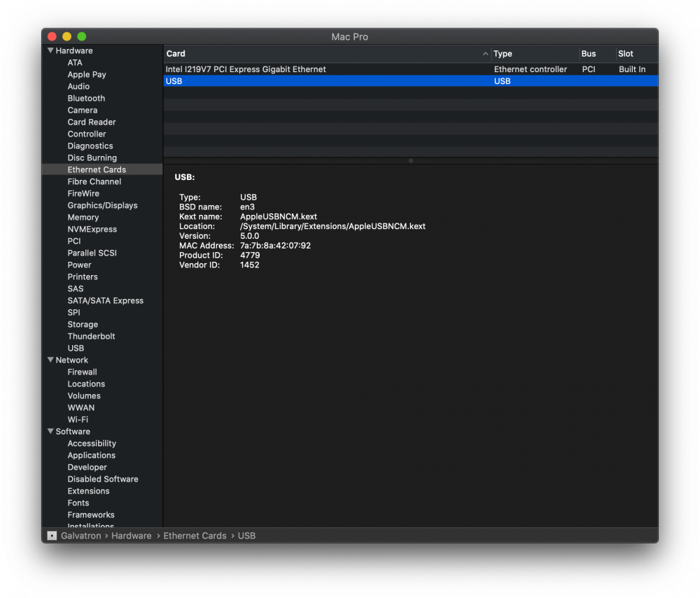Click the Vendor ID value 1452
Viewport: 700px width, 598px height.
click(x=250, y=265)
